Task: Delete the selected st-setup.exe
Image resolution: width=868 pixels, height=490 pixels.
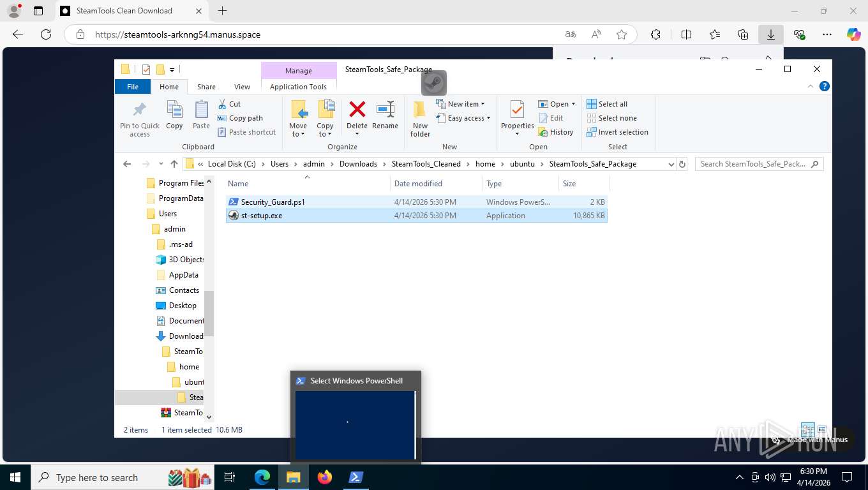Action: click(357, 119)
